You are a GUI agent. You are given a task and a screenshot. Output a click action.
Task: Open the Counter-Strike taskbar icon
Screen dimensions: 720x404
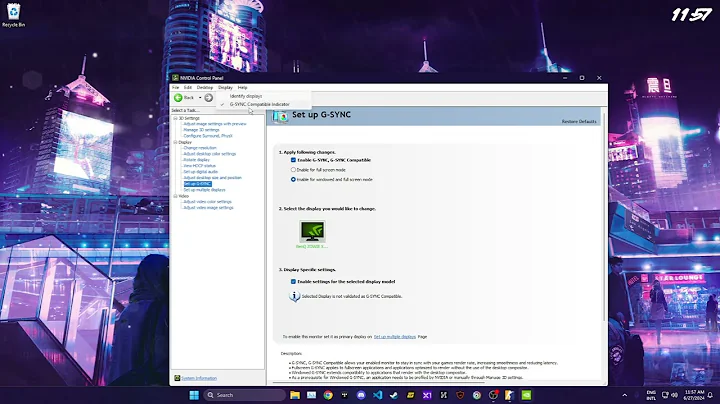tap(510, 395)
